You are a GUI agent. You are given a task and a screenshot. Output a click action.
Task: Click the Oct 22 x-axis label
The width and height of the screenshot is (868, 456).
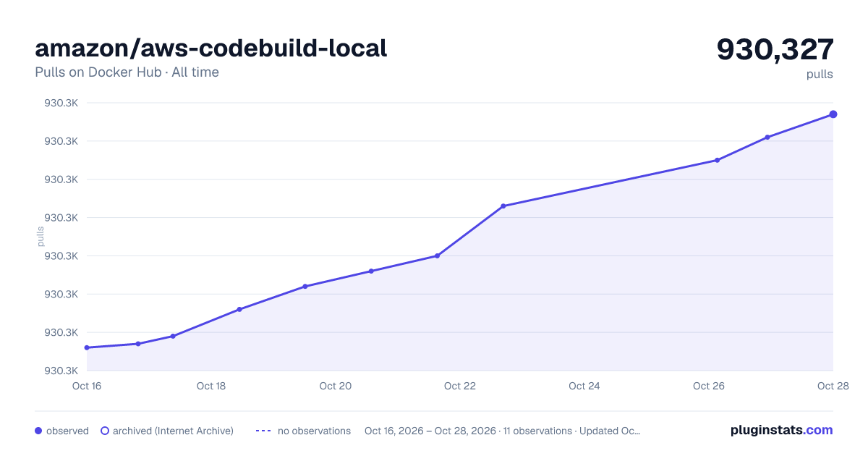460,386
